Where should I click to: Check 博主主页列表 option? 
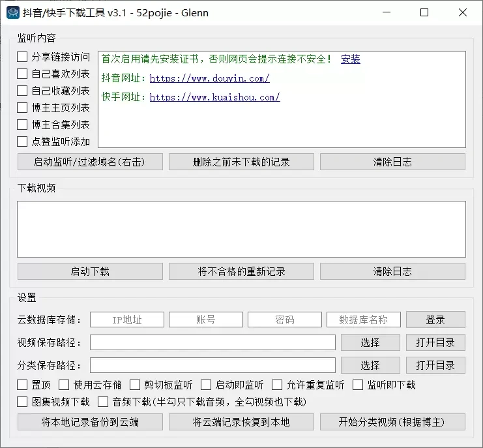(23, 108)
